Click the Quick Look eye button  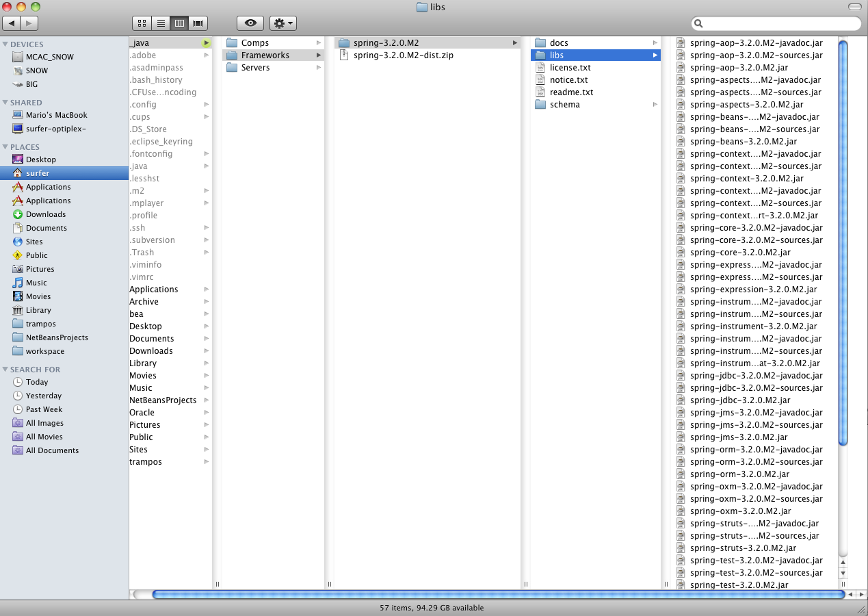250,23
